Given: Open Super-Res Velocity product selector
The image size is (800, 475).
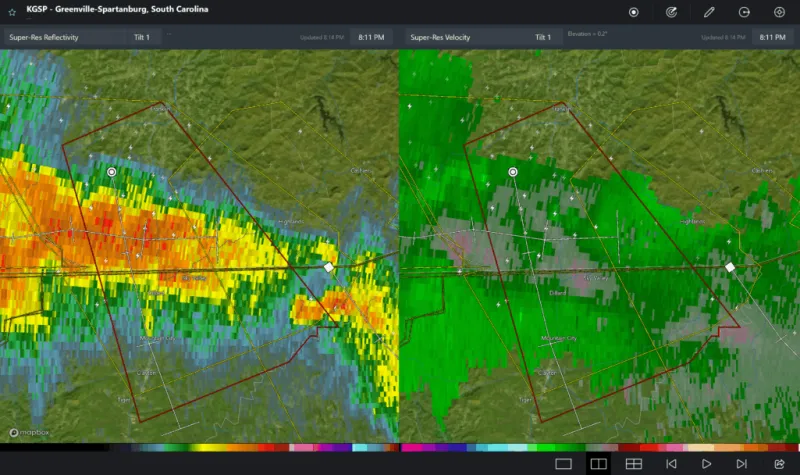Looking at the screenshot, I should click(x=466, y=37).
